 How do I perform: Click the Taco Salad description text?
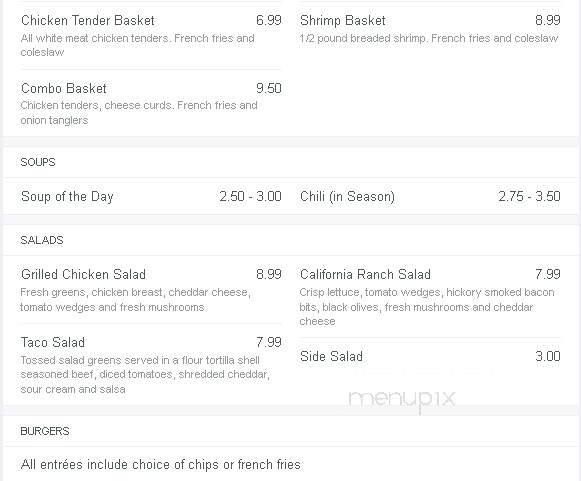click(145, 375)
